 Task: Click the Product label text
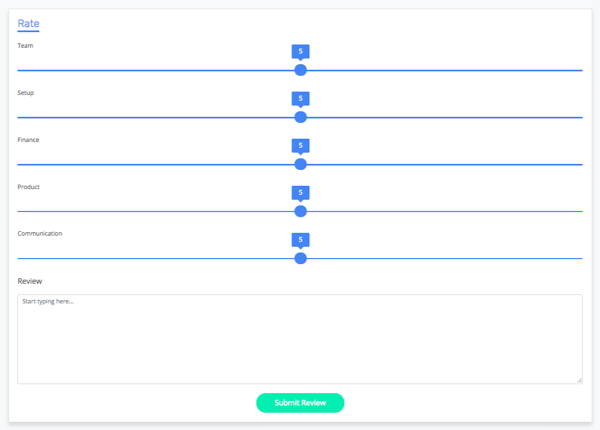coord(29,187)
